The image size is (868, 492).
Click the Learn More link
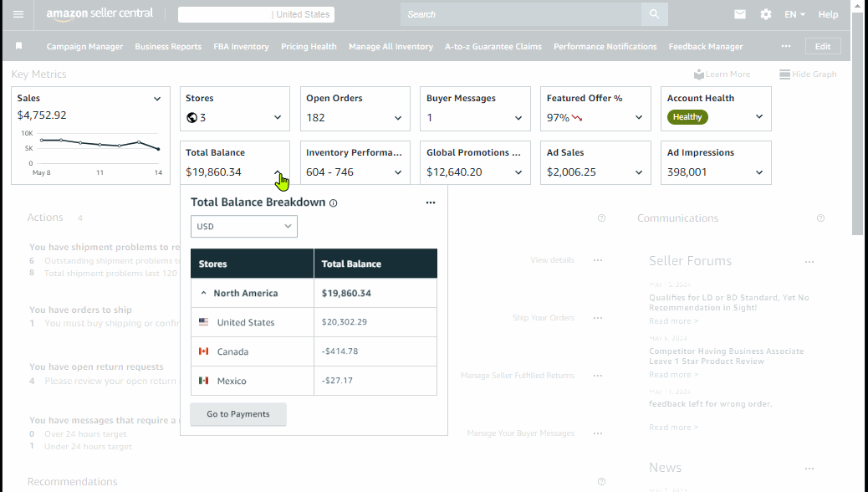coord(722,74)
